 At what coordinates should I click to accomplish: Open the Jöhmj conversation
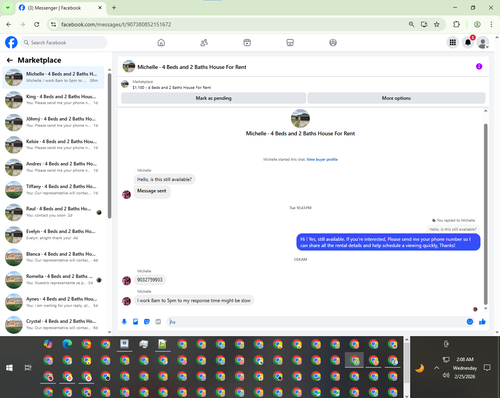[x=53, y=122]
